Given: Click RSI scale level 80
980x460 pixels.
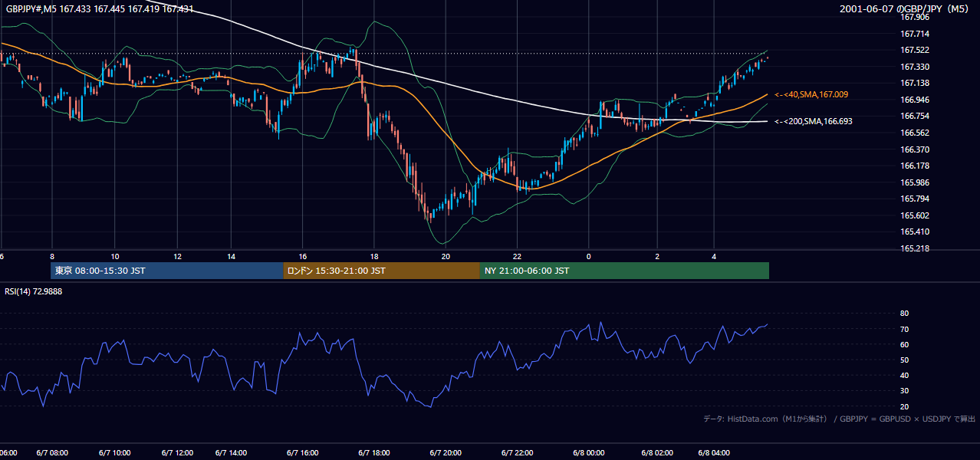Looking at the screenshot, I should click(904, 314).
